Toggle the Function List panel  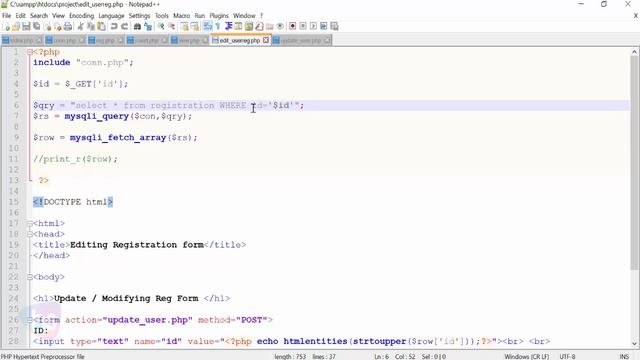coord(259,27)
